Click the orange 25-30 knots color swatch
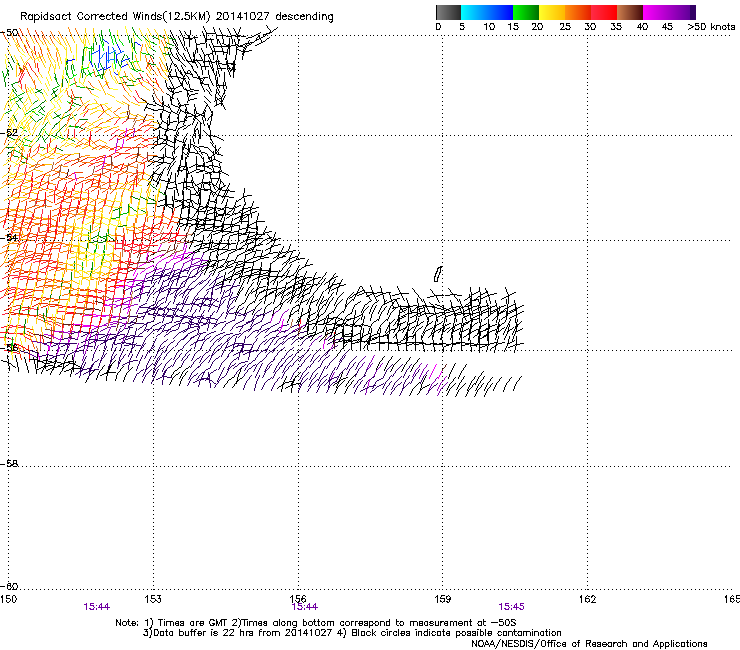Image resolution: width=740 pixels, height=650 pixels. (x=578, y=12)
